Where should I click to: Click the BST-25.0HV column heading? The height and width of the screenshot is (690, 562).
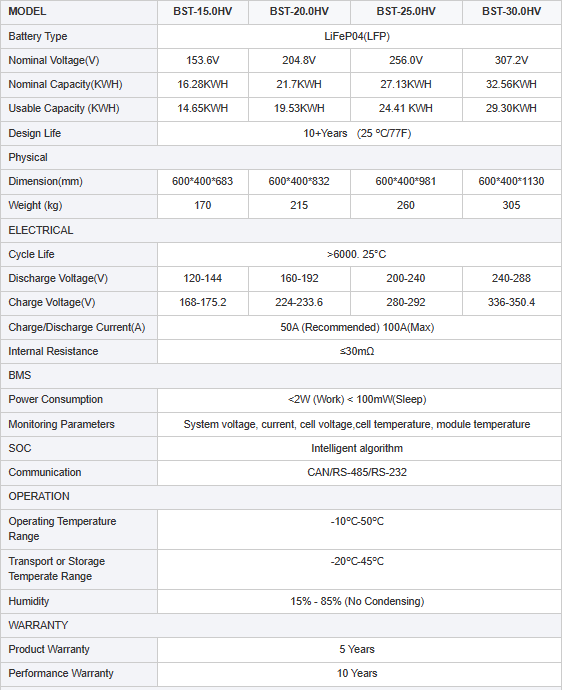click(406, 12)
